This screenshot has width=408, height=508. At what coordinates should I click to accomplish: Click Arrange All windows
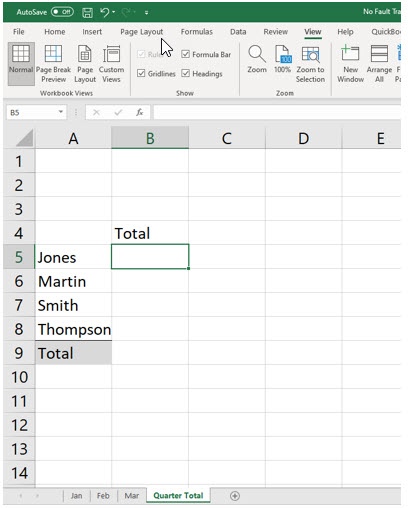[379, 64]
